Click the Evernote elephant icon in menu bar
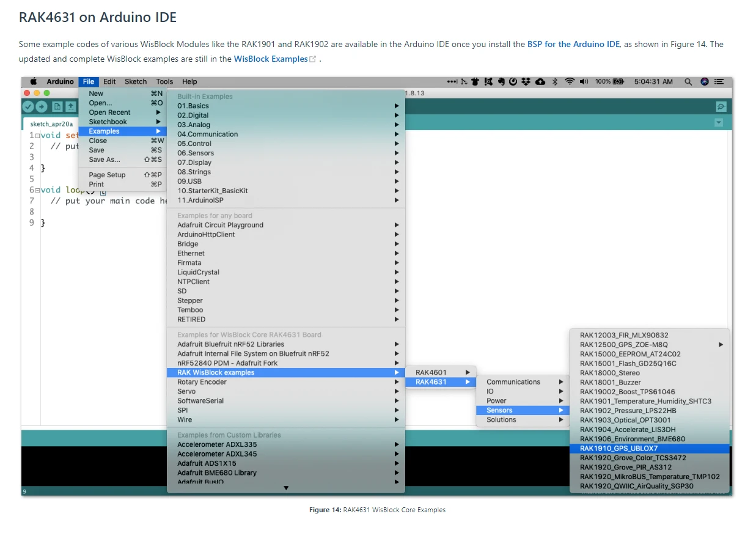The image size is (756, 533). click(501, 81)
